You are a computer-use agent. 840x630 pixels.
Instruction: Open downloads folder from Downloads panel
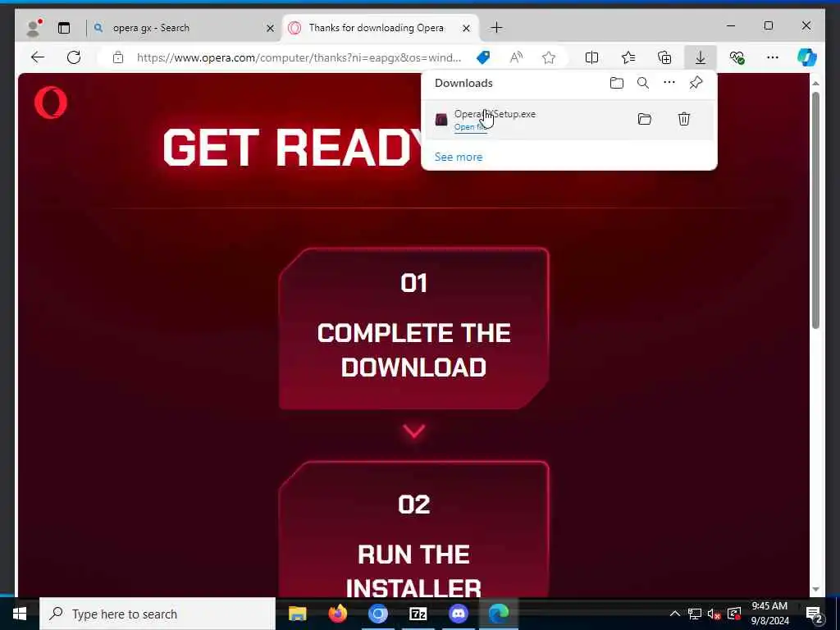tap(617, 83)
